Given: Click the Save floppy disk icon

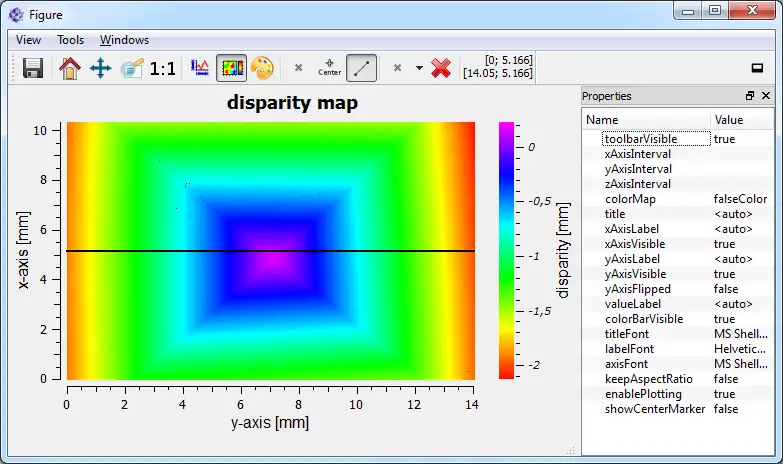Looking at the screenshot, I should point(33,68).
